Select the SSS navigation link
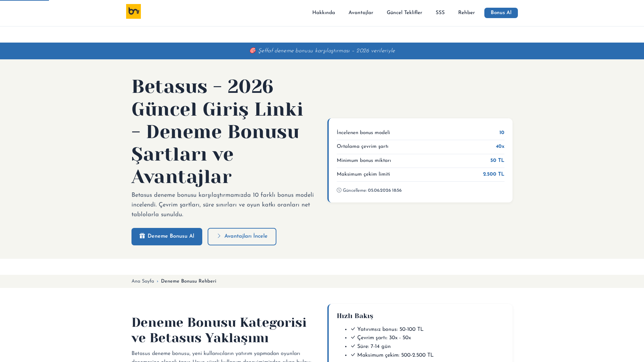 pyautogui.click(x=440, y=13)
